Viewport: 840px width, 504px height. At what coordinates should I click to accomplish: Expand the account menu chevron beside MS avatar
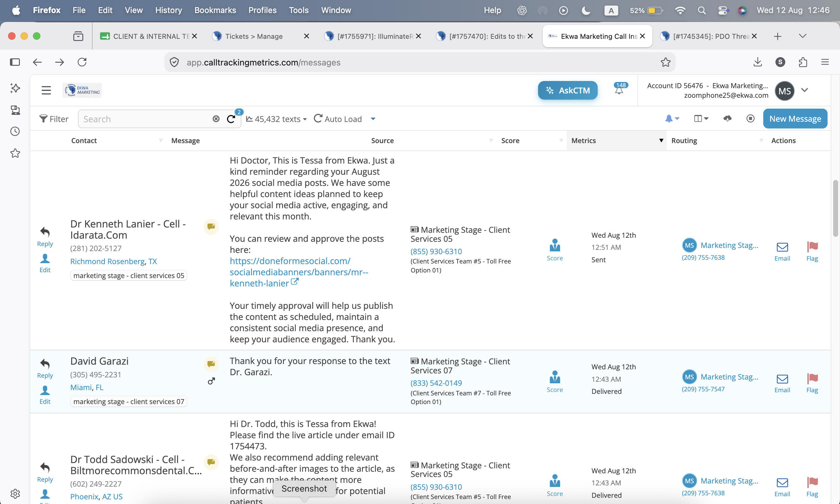pos(804,90)
